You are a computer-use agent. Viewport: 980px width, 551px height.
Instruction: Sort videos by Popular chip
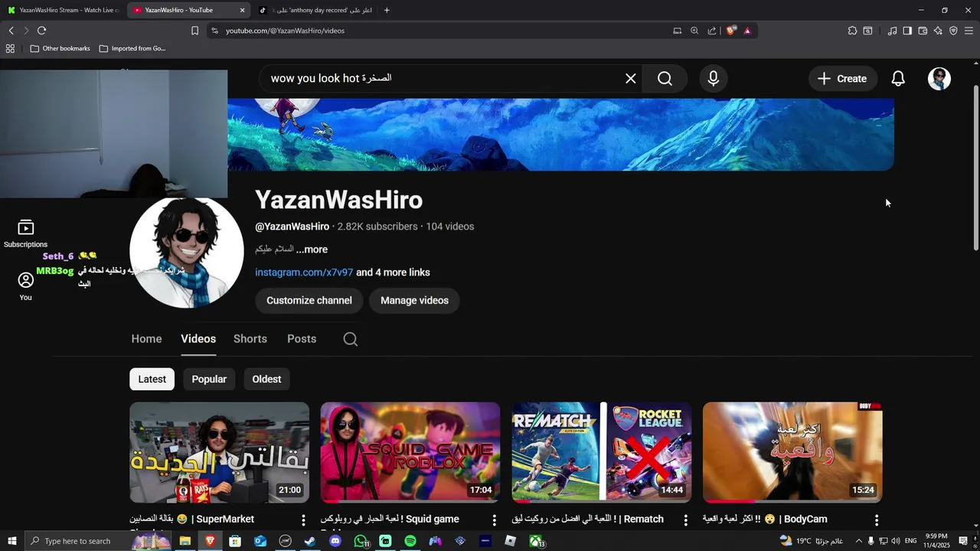tap(209, 379)
